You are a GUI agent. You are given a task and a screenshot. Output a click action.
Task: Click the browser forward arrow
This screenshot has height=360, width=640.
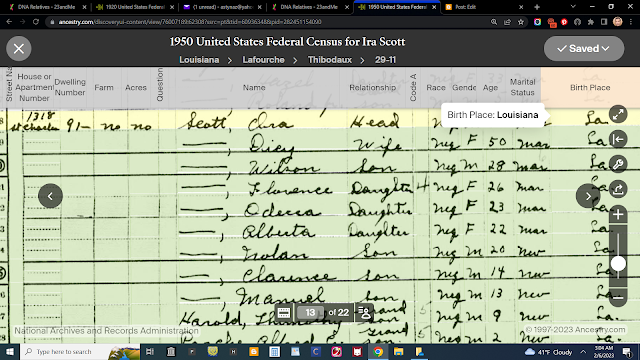[x=22, y=22]
